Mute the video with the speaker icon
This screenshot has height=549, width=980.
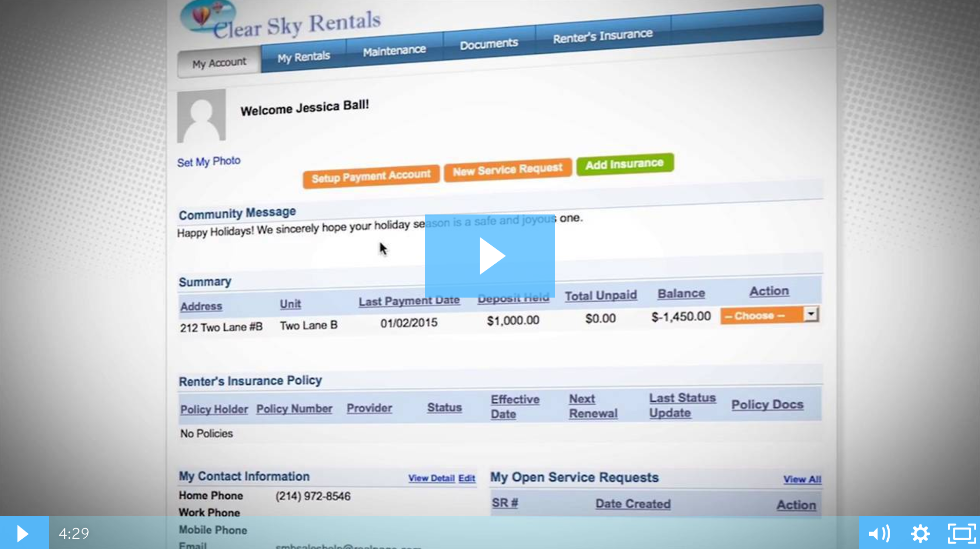879,534
